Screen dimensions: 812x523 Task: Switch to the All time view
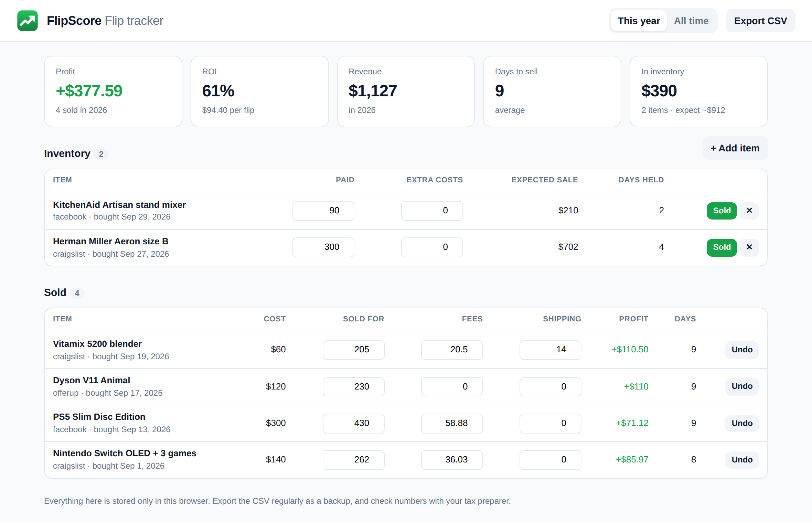[691, 21]
